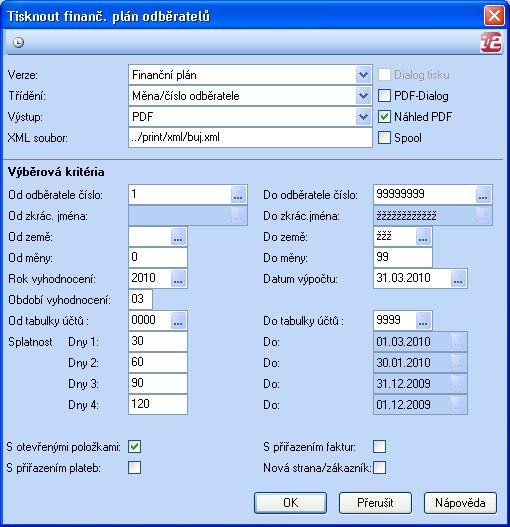Click the date 31.12.2009 text
This screenshot has height=527, width=510.
tap(403, 383)
